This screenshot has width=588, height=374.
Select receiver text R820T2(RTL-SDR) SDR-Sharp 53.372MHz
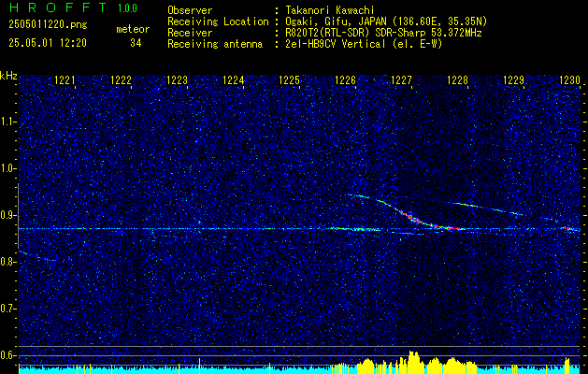[383, 33]
